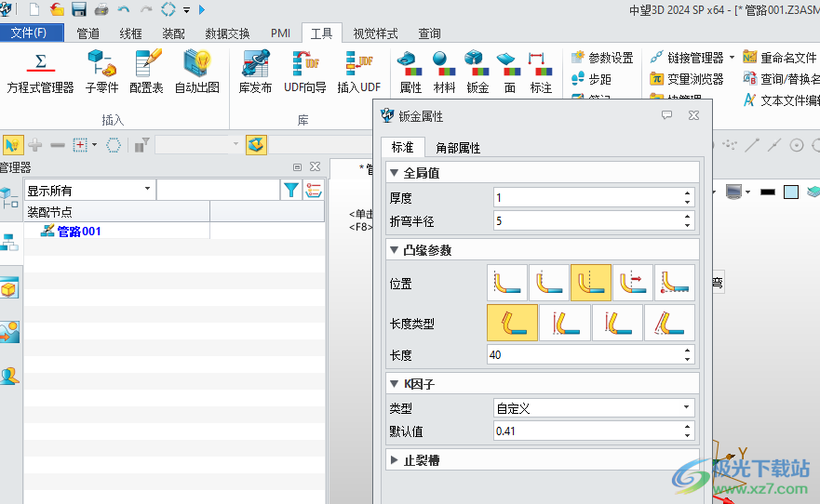Screen dimensions: 820x504
Task: Click the 插入UDF tool
Action: [x=358, y=73]
